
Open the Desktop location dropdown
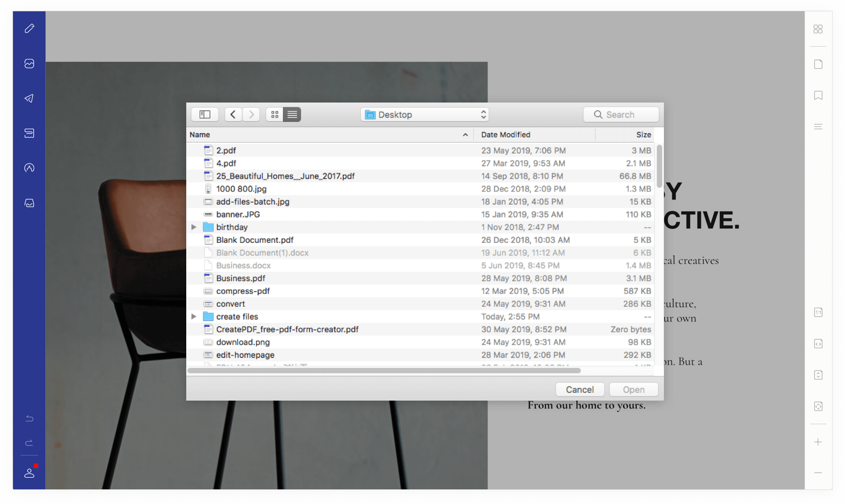[425, 115]
